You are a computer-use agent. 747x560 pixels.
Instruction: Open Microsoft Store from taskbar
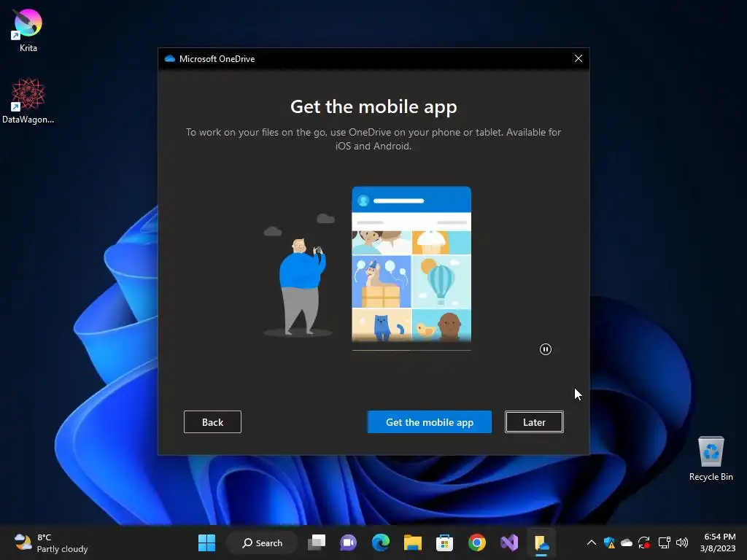click(444, 542)
